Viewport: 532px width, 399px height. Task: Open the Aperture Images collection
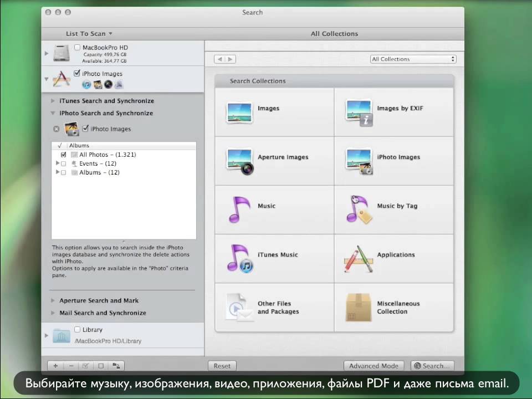point(274,161)
